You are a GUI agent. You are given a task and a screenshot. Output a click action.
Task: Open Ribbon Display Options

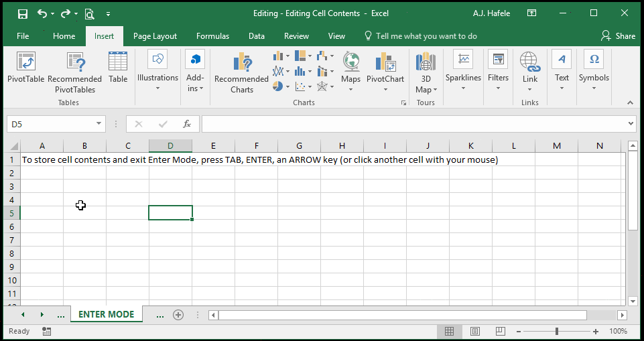click(x=531, y=13)
